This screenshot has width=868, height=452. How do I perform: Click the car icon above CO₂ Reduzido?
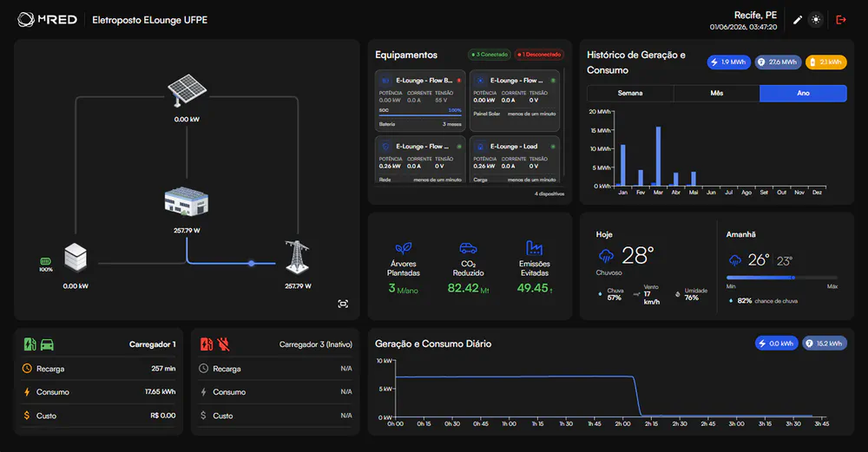coord(469,248)
